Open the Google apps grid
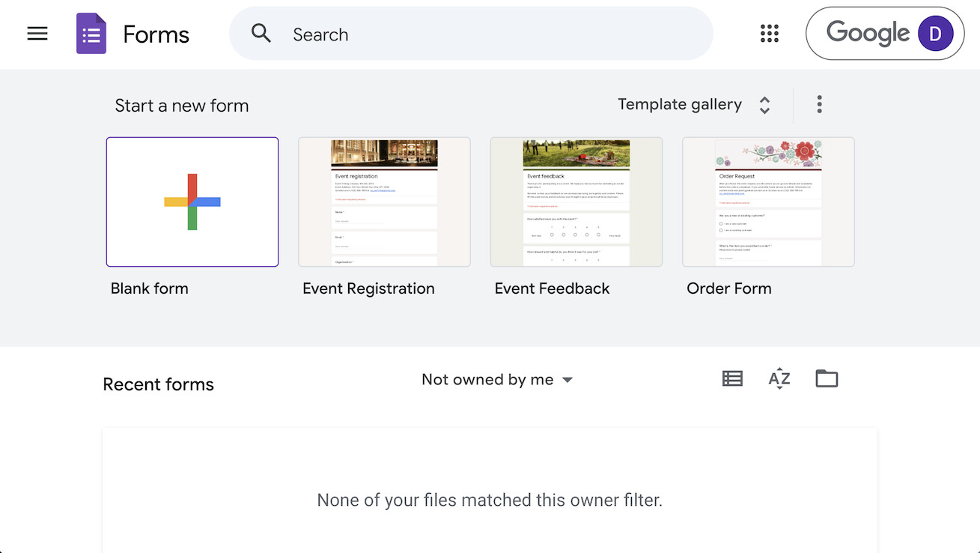Viewport: 980px width, 553px height. click(770, 33)
